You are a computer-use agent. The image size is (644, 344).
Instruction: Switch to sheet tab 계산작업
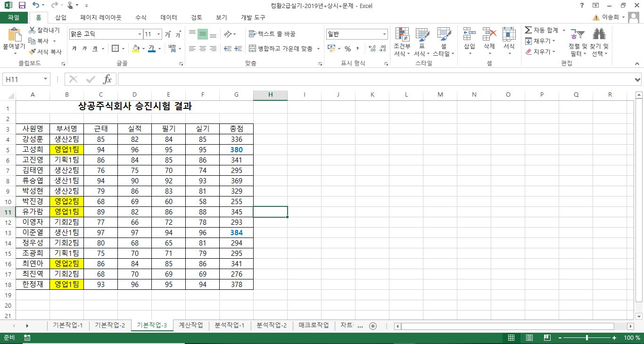tap(191, 326)
